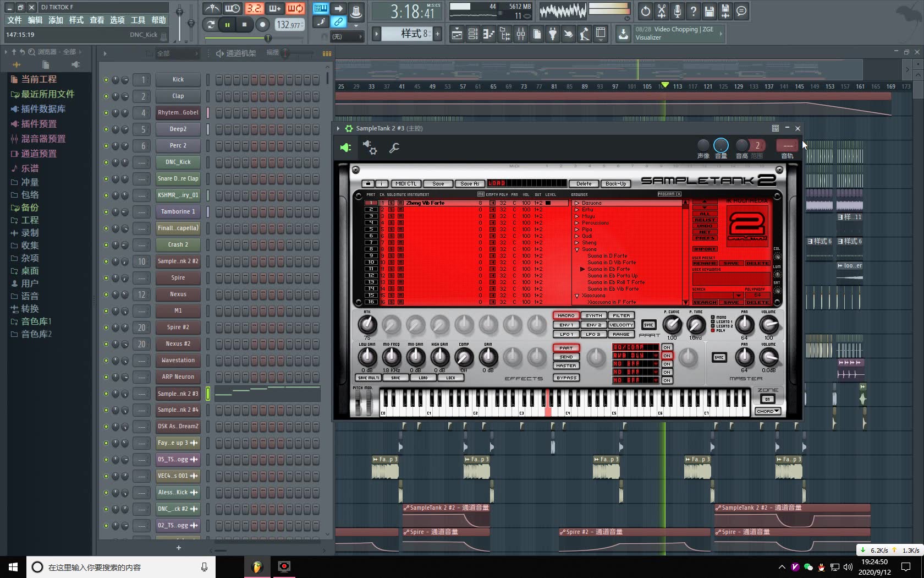Click the save project floppy icon
The height and width of the screenshot is (578, 924).
point(710,11)
